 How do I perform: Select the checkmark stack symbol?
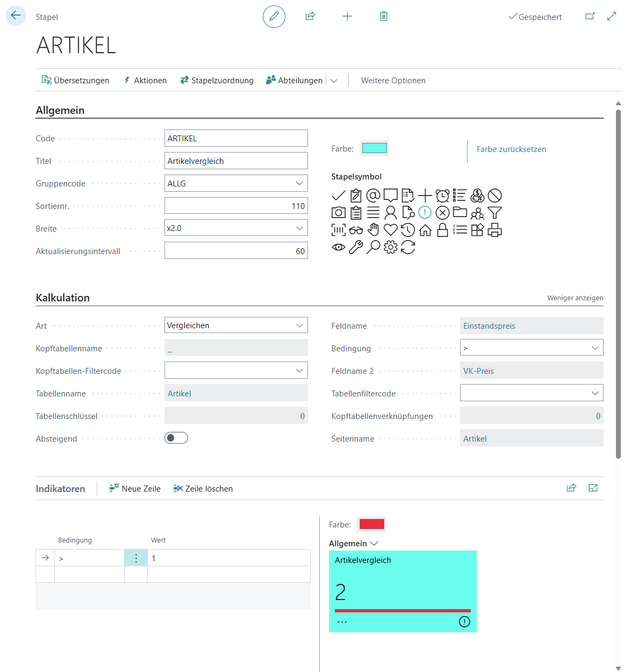click(x=339, y=196)
